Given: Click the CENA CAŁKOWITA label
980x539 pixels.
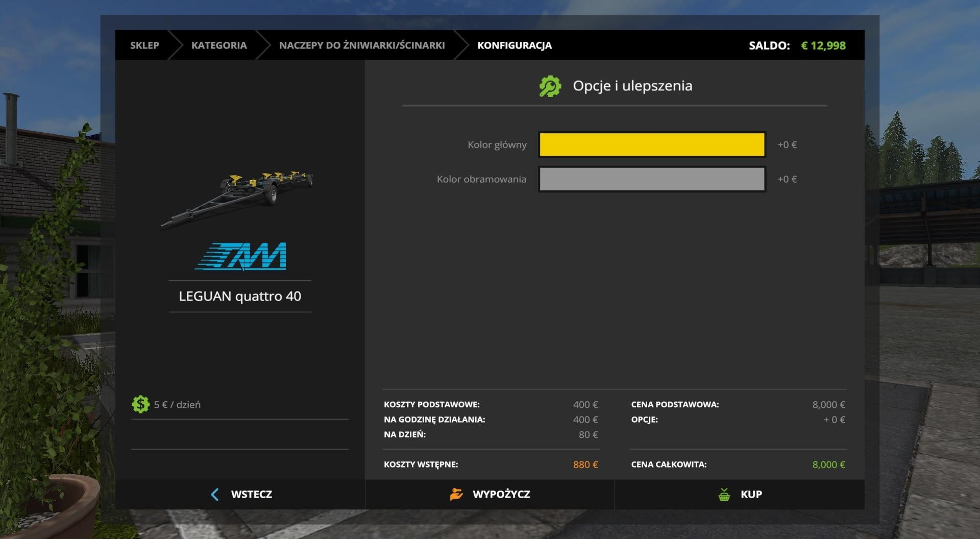Looking at the screenshot, I should (669, 464).
